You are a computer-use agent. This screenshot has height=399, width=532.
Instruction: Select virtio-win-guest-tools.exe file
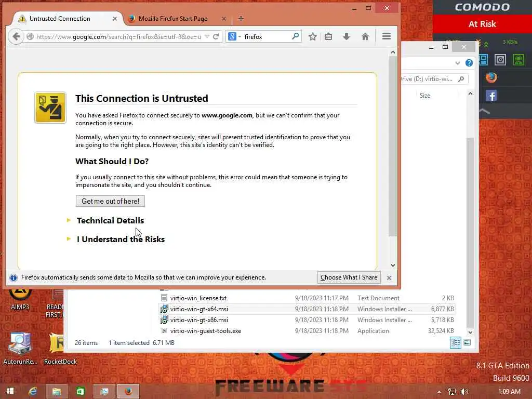tap(206, 330)
